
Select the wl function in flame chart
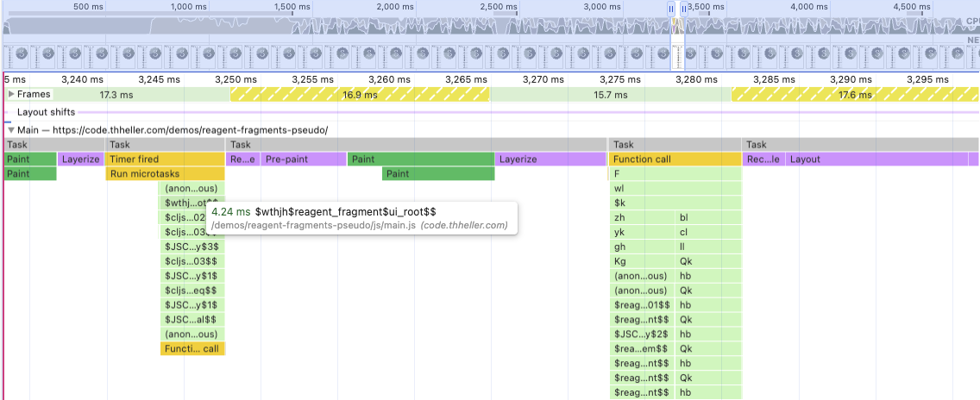click(x=675, y=188)
